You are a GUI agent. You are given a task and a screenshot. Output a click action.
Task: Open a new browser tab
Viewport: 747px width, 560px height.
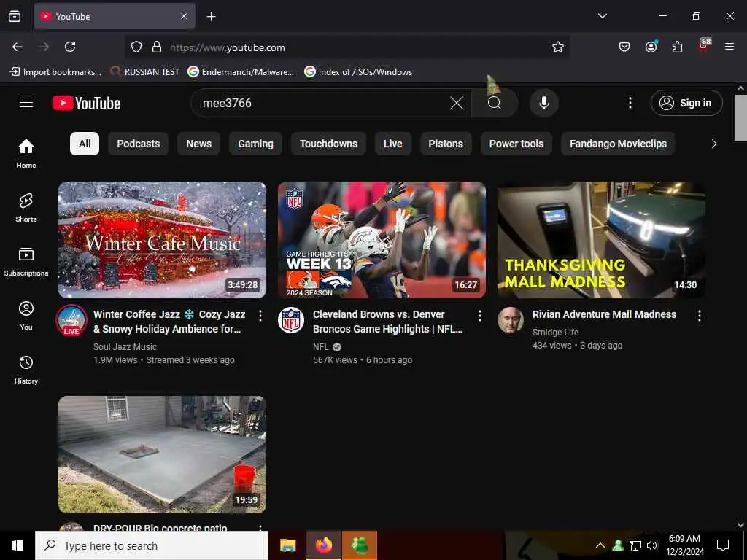(x=211, y=17)
